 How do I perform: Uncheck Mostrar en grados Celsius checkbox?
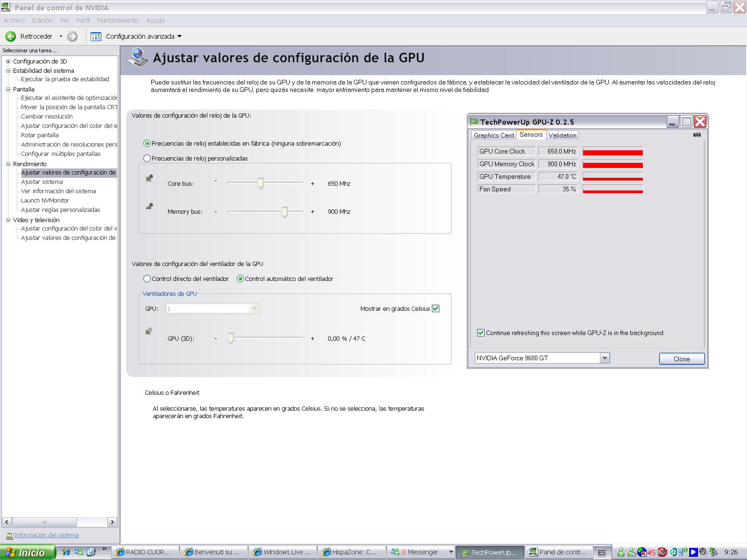coord(436,308)
